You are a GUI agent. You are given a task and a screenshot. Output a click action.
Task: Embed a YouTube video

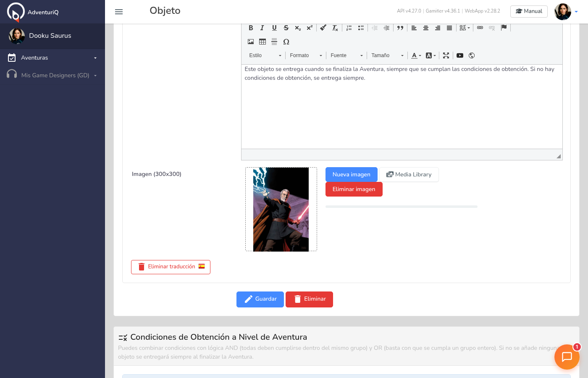(x=460, y=55)
